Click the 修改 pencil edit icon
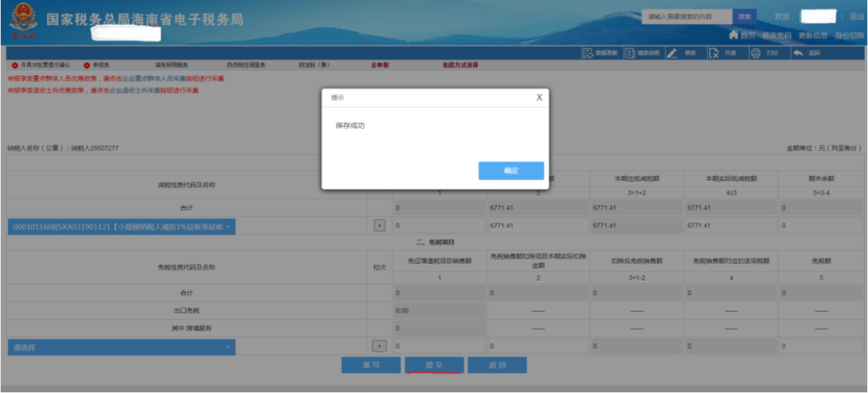Viewport: 868px width, 393px height. click(672, 53)
